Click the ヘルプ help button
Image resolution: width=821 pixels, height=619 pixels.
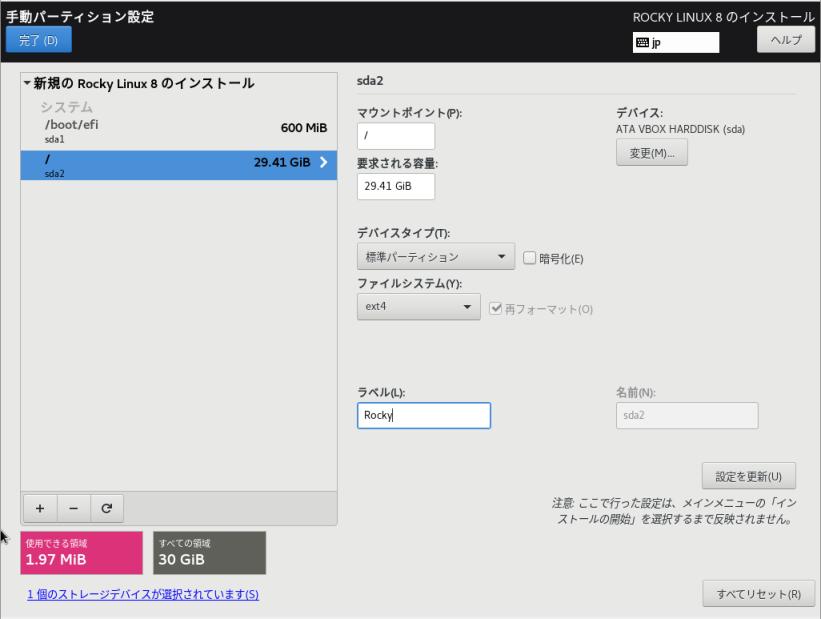(x=786, y=40)
